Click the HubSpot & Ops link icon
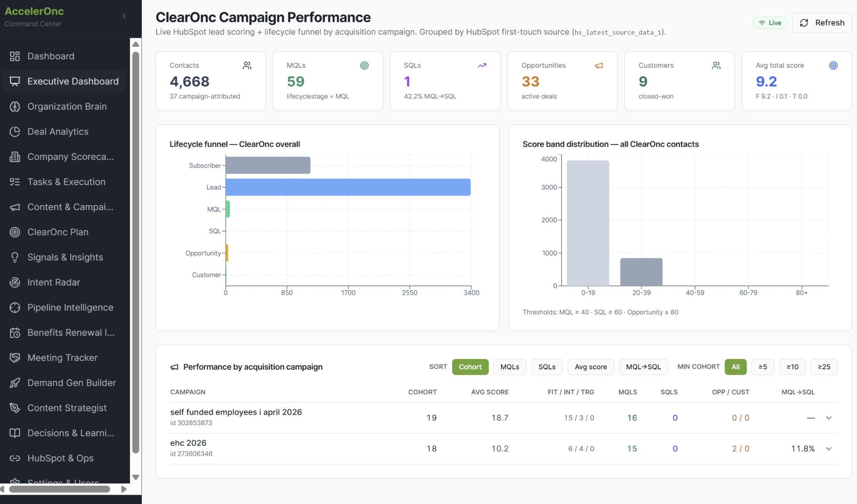This screenshot has width=857, height=504. point(15,458)
